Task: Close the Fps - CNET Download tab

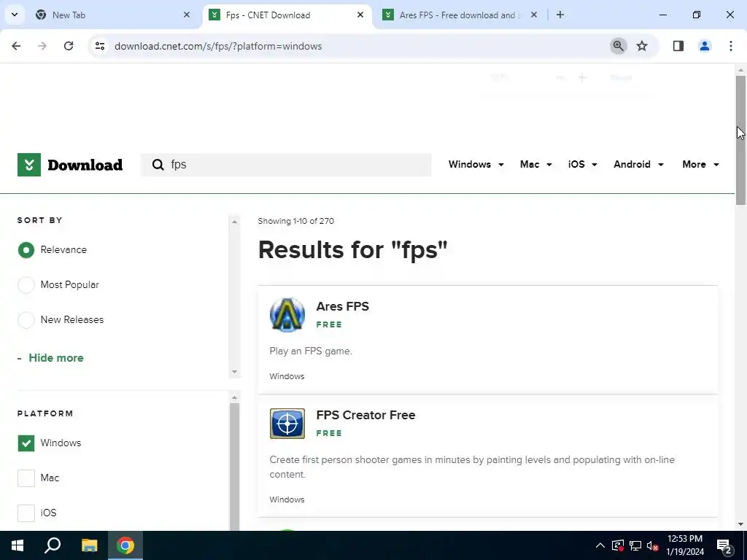Action: point(360,15)
